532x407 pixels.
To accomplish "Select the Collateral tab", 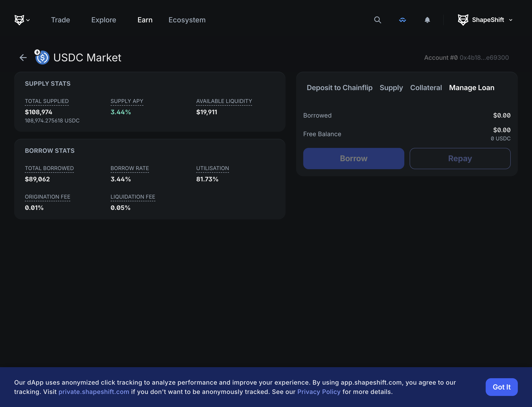I will pyautogui.click(x=426, y=88).
